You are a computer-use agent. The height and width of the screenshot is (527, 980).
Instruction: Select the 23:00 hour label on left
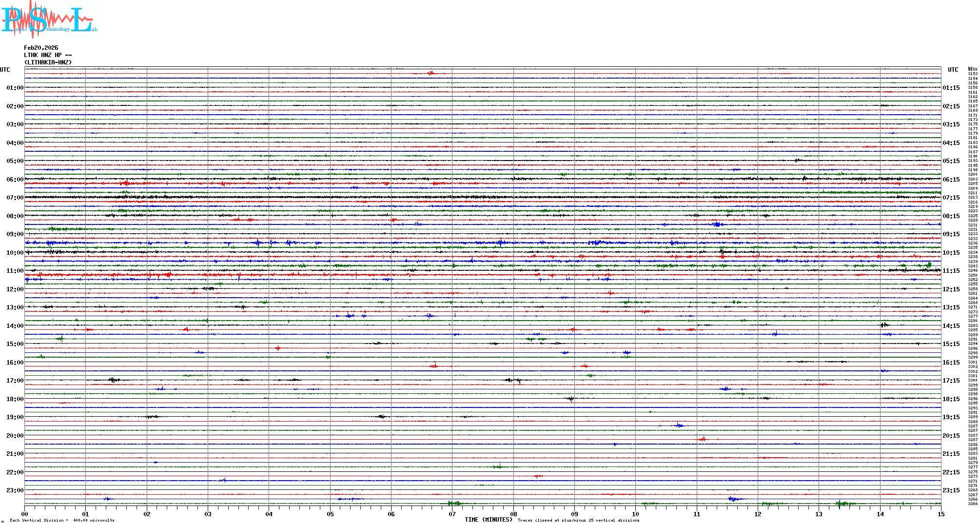pos(15,490)
